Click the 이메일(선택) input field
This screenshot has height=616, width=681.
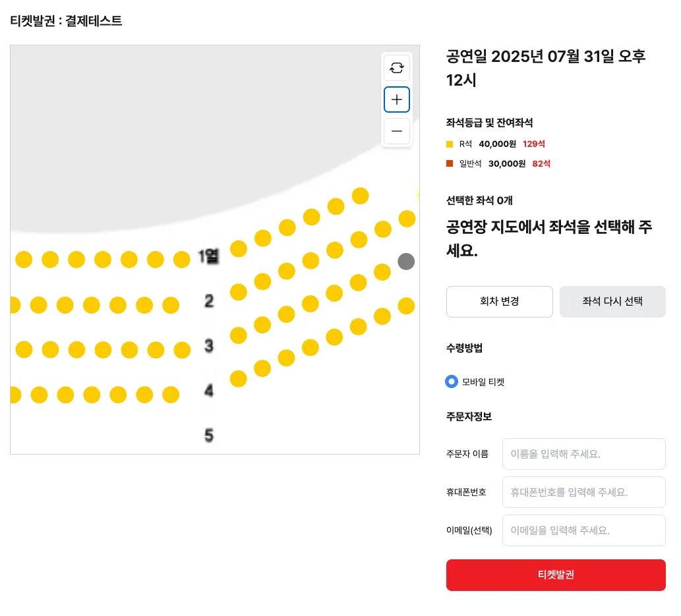click(583, 530)
